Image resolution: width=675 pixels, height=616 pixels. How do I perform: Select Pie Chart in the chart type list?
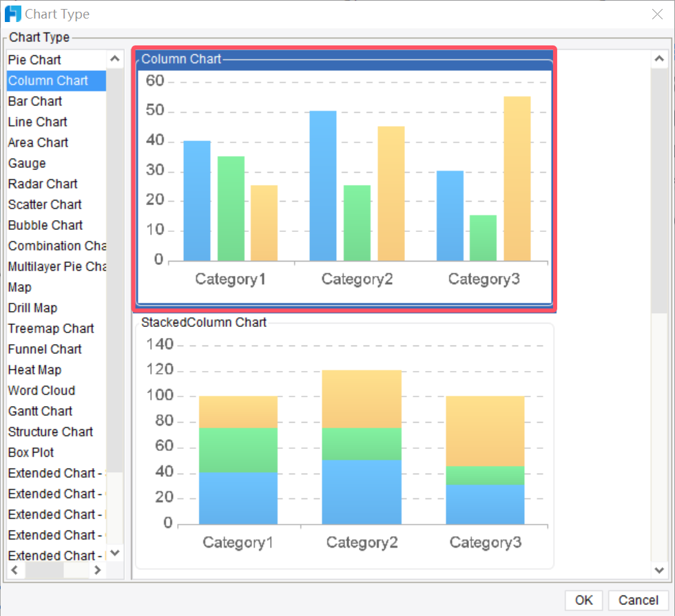[56, 60]
